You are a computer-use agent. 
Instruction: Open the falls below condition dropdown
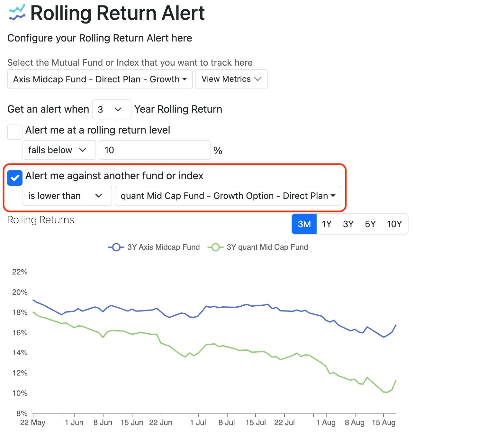pos(59,150)
